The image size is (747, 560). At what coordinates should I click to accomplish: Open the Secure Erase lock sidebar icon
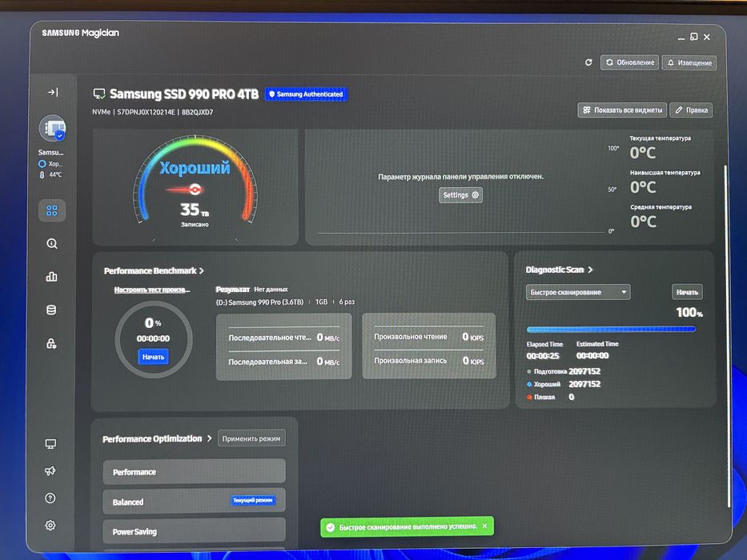pos(51,343)
